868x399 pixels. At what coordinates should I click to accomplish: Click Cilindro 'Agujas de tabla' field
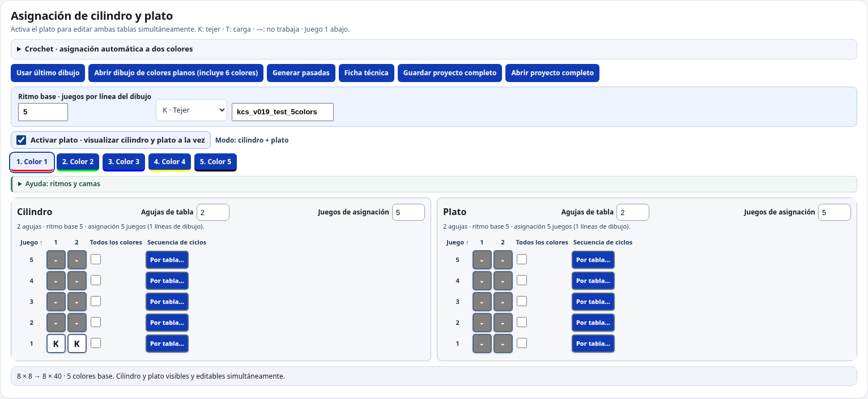213,212
